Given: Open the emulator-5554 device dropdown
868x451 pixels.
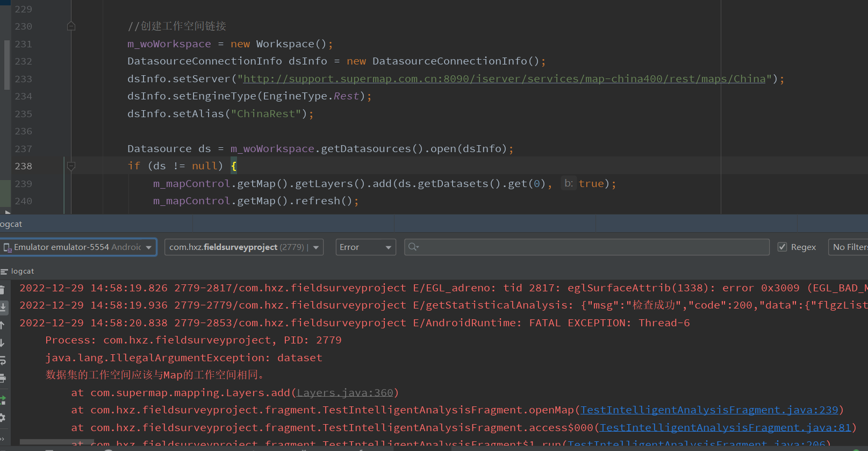Looking at the screenshot, I should coord(78,247).
